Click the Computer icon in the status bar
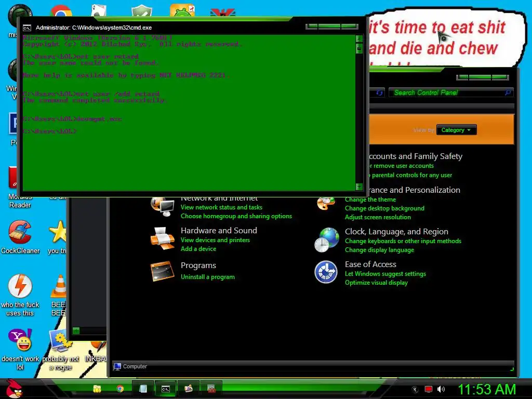Screen dimensions: 532x399 117,366
